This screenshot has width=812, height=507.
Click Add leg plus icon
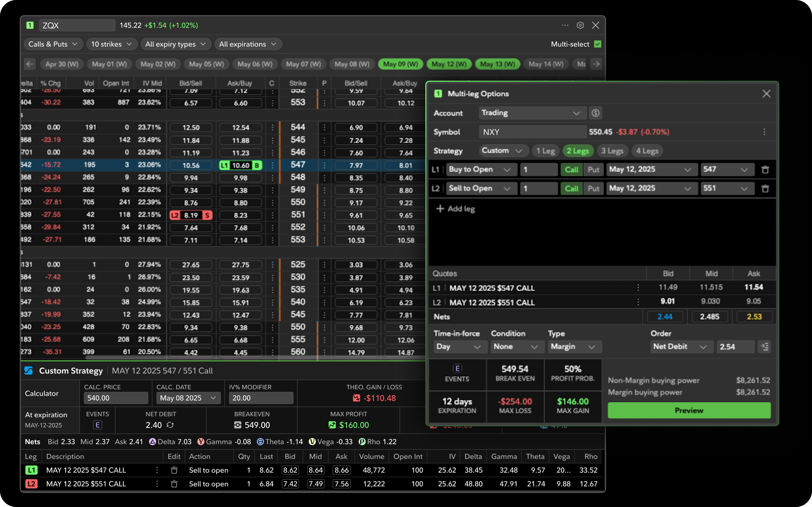(x=440, y=209)
